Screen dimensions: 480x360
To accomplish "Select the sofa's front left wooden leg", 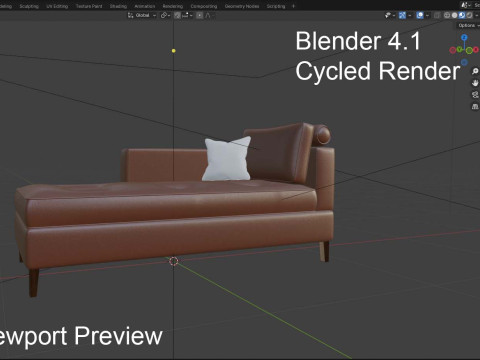I will [x=34, y=283].
